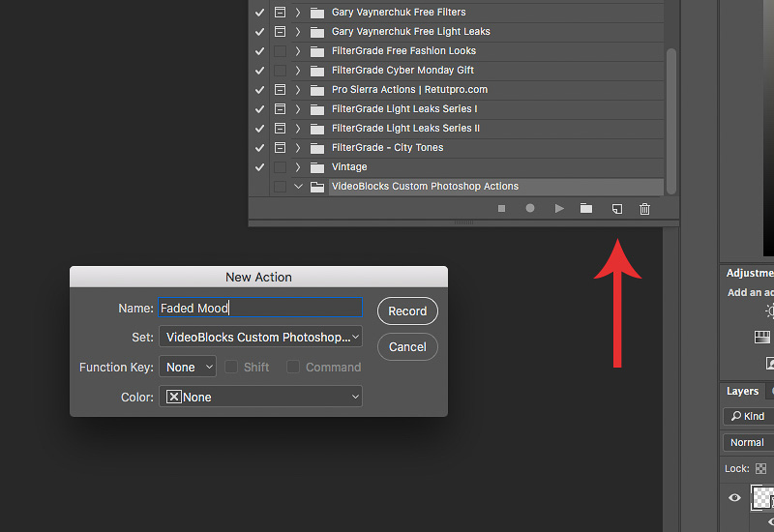Uncheck the checkmark for FilterGrade Cyber Monday Gift
Screen dimensions: 774x532
pos(259,70)
